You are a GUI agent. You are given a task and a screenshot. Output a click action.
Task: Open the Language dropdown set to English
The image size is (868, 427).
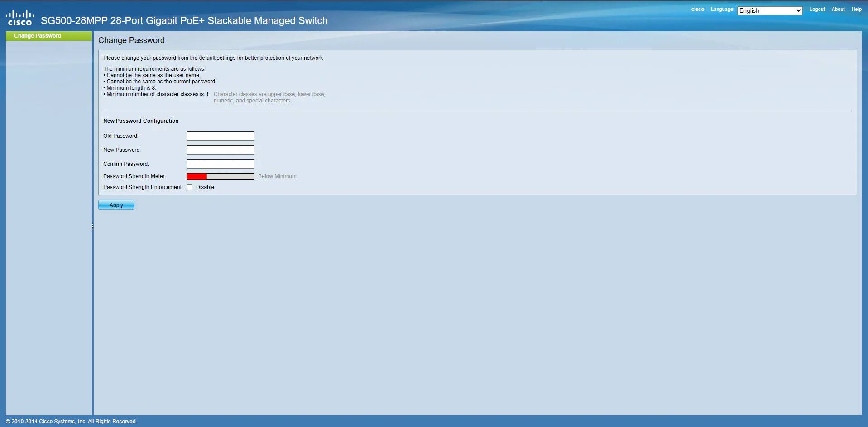coord(770,10)
